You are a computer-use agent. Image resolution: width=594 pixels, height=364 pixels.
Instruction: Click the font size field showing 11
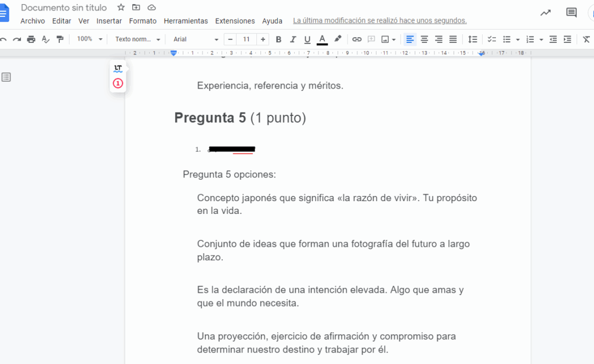click(247, 39)
